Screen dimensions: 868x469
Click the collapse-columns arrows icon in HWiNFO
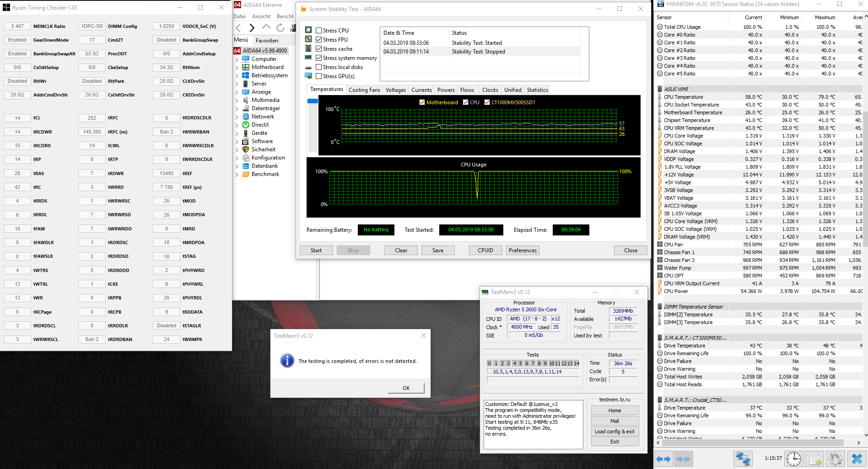point(683,458)
